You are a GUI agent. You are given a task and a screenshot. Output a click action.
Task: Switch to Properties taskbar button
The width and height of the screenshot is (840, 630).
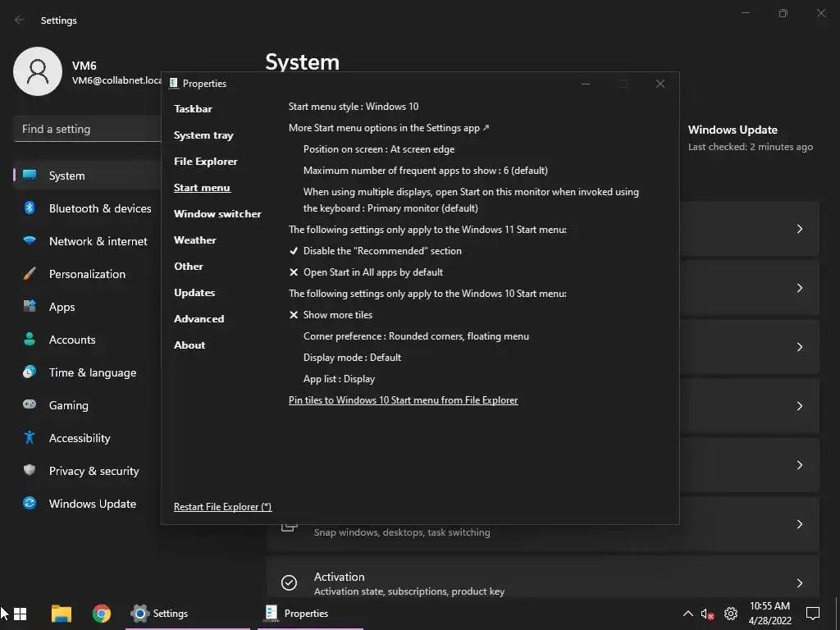311,614
